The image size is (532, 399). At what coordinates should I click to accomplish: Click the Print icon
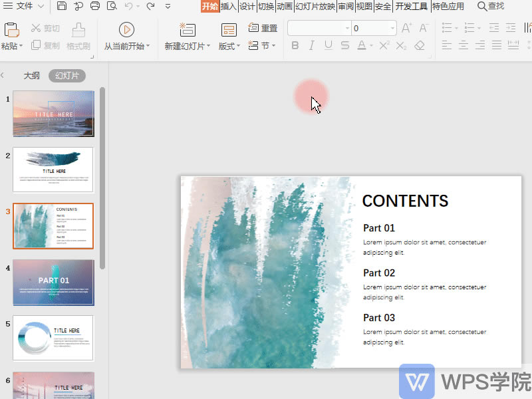[x=95, y=7]
